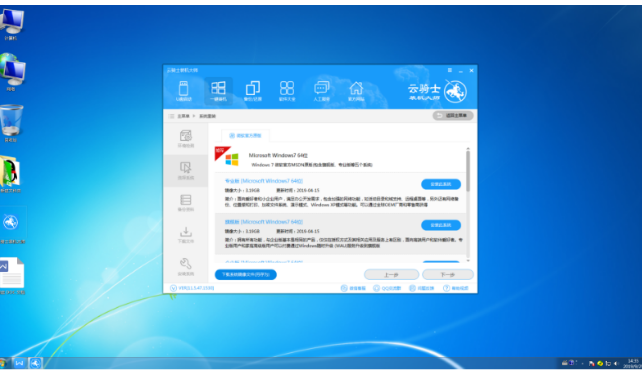The width and height of the screenshot is (642, 380).
Task: Click the Windows flag logo beside Windows7 64位
Action: [x=232, y=159]
